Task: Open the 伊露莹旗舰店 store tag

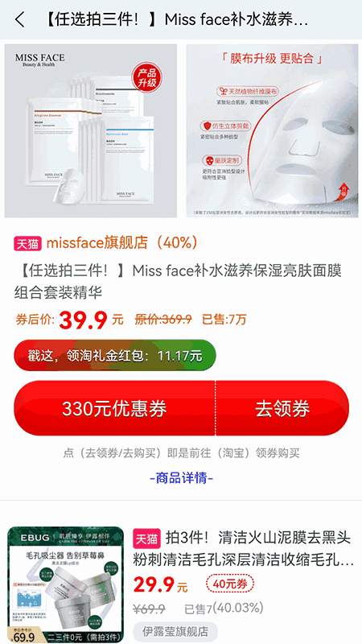Action: coord(175,632)
